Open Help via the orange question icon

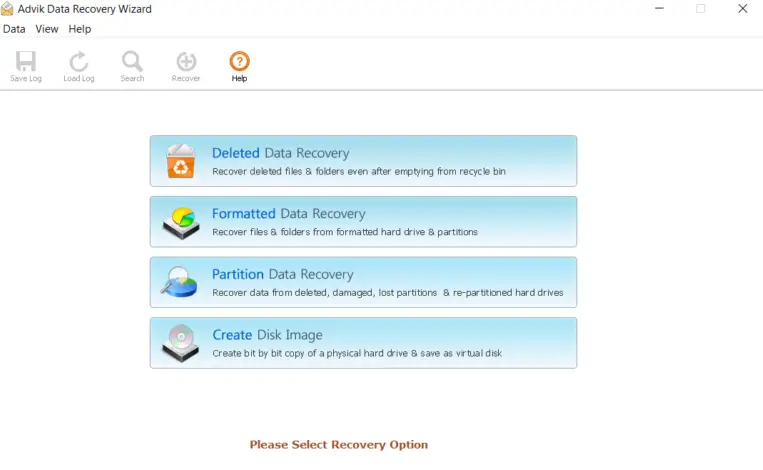pyautogui.click(x=239, y=61)
